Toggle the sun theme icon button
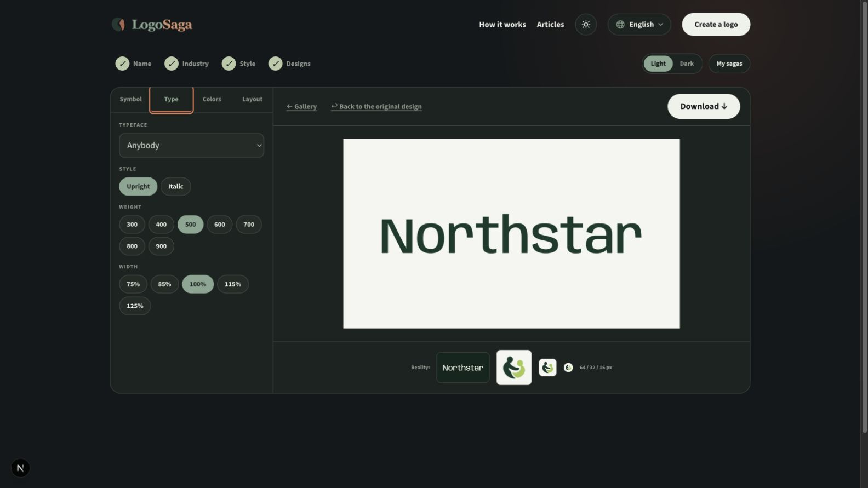This screenshot has width=868, height=488. [x=586, y=25]
